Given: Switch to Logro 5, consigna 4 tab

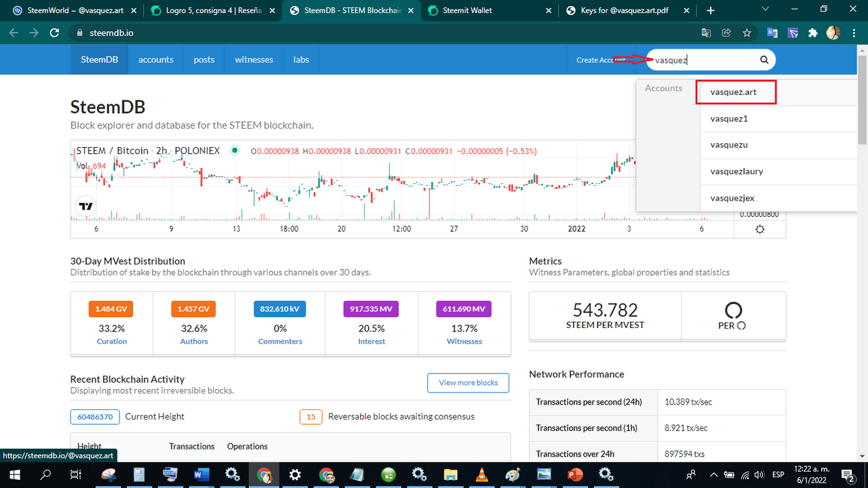Looking at the screenshot, I should click(212, 10).
